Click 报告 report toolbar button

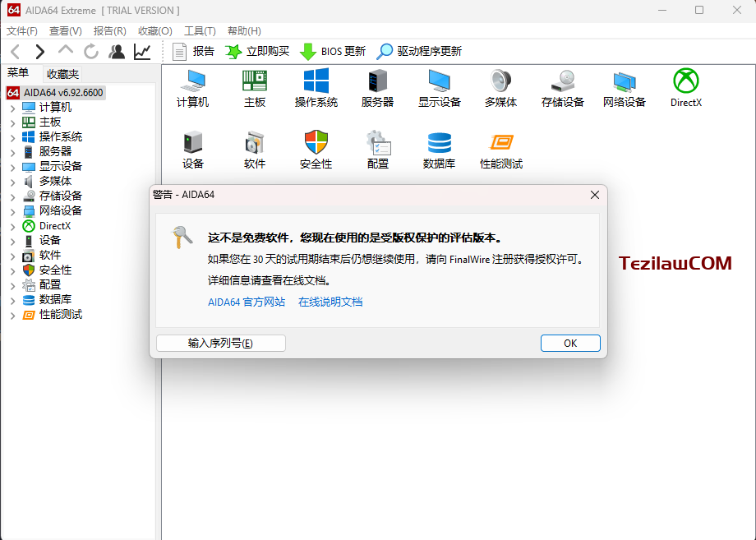[193, 52]
